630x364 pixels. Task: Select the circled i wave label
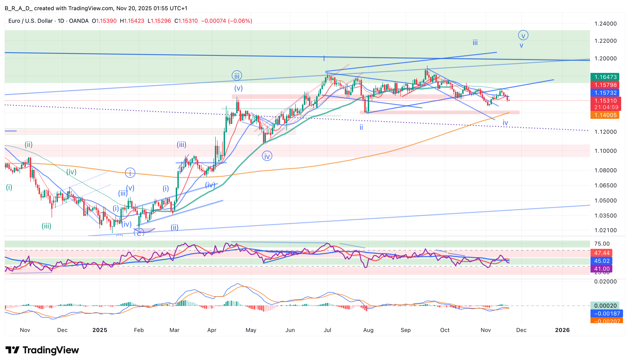coord(130,173)
